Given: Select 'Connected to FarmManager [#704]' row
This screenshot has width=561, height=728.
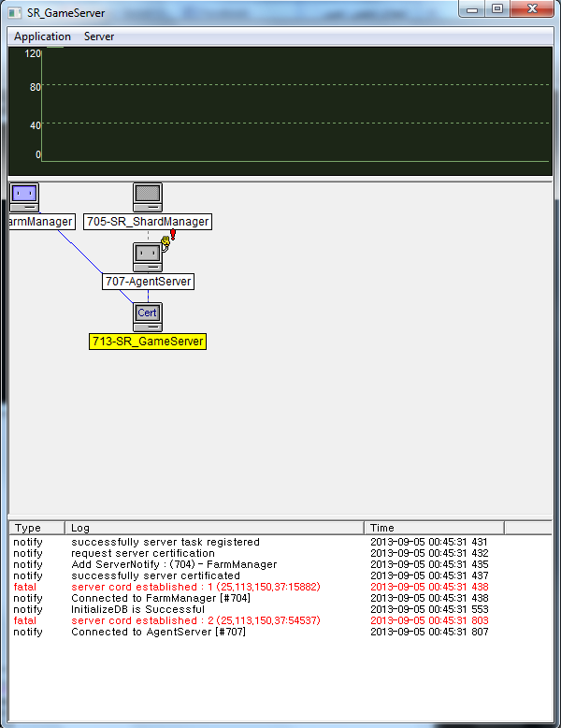Looking at the screenshot, I should 280,598.
